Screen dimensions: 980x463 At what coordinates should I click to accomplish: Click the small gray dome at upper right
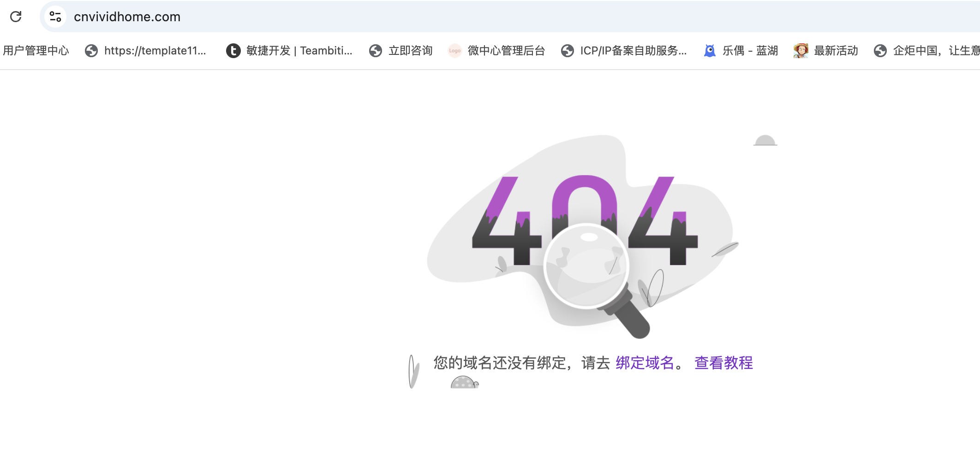(765, 141)
